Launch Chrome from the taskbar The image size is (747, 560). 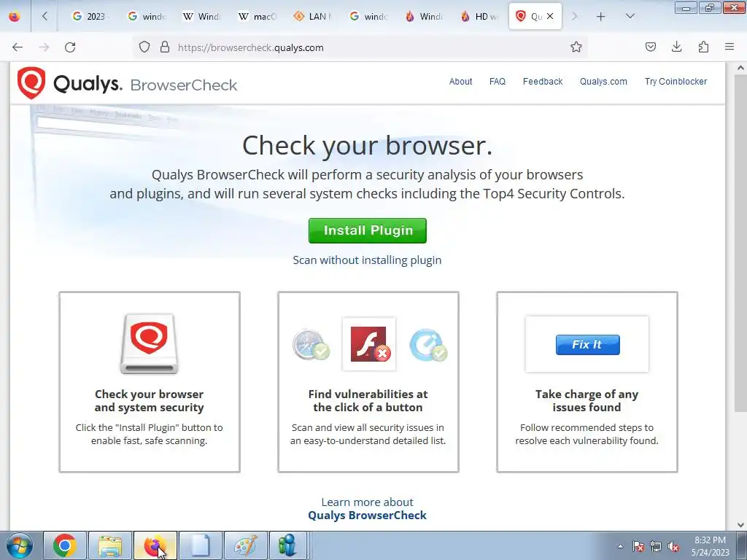pyautogui.click(x=65, y=545)
